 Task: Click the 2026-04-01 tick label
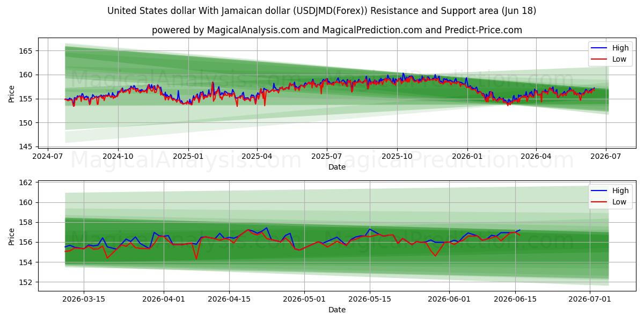click(163, 299)
